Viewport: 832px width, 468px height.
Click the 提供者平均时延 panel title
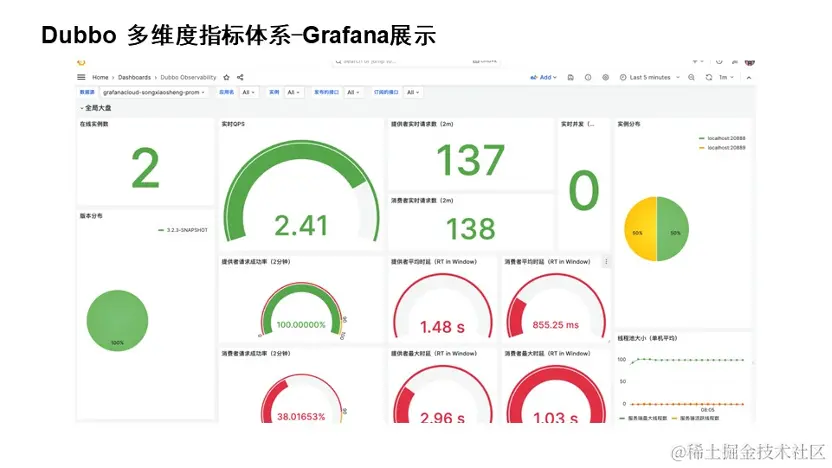434,262
